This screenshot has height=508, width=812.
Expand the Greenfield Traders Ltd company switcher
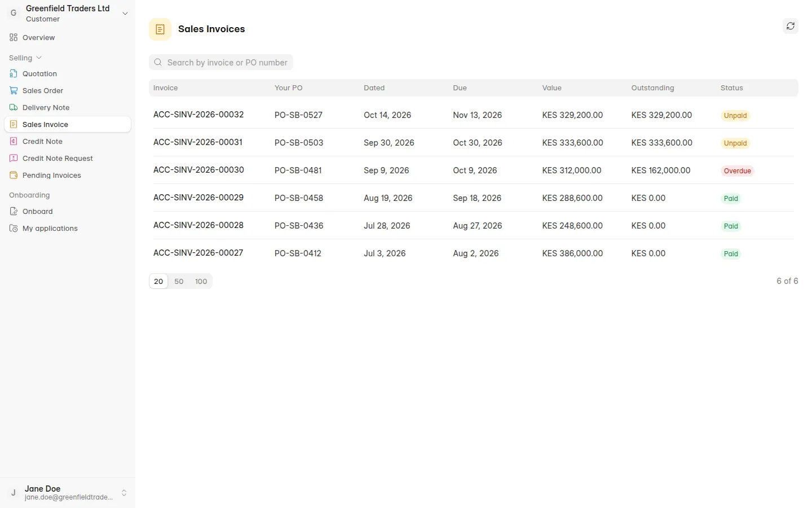tap(125, 14)
